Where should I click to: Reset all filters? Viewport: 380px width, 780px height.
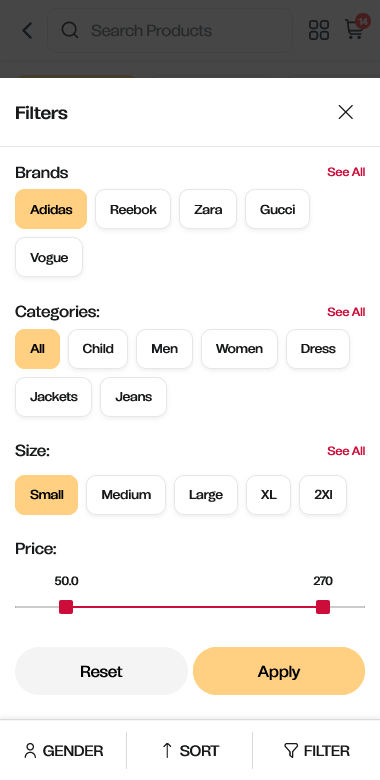(x=101, y=671)
